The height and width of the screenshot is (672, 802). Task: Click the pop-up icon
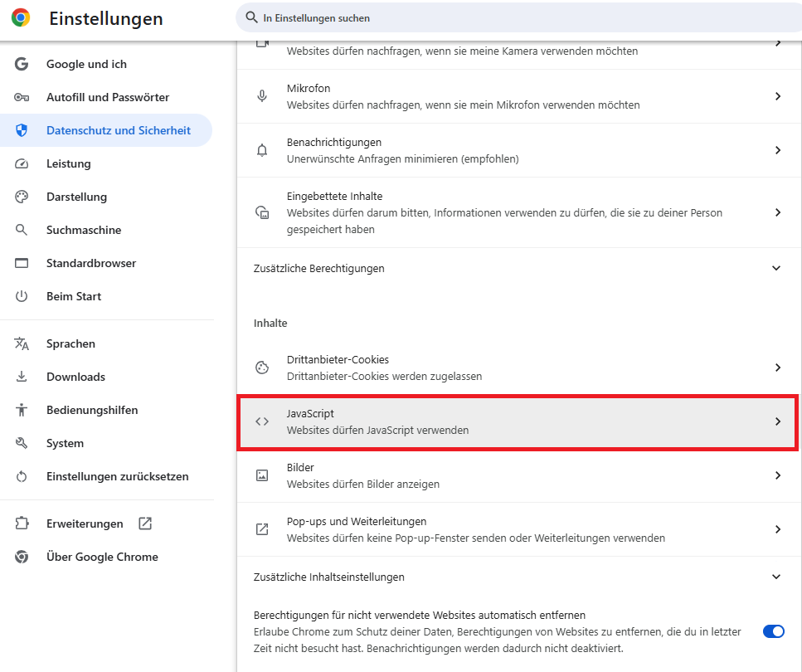click(x=262, y=529)
